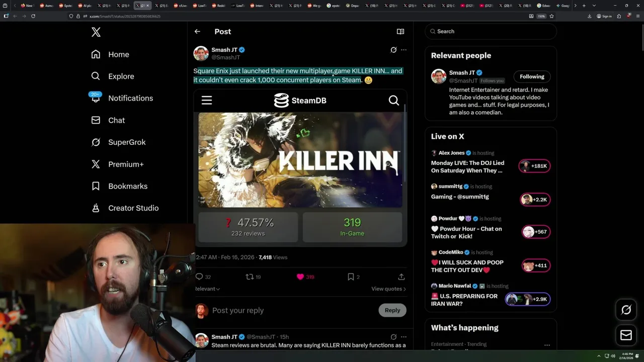Click the Grok icon on the reply post
644x362 pixels.
(x=393, y=337)
